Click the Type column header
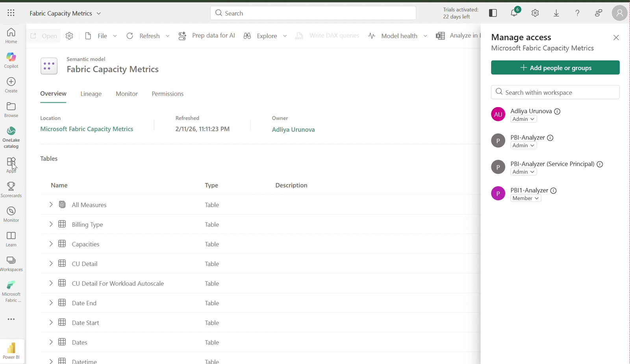This screenshot has width=630, height=364. [211, 185]
